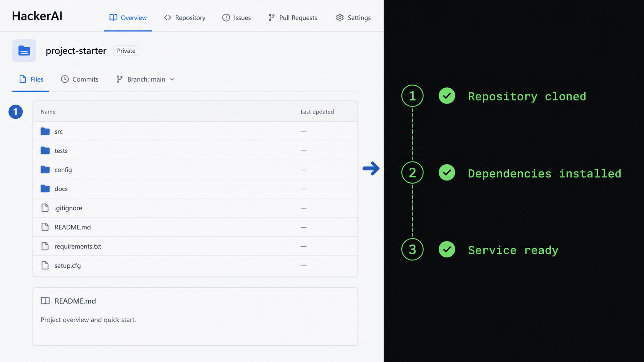
Task: Click the git branch icon beside Branch: main
Action: pyautogui.click(x=119, y=79)
